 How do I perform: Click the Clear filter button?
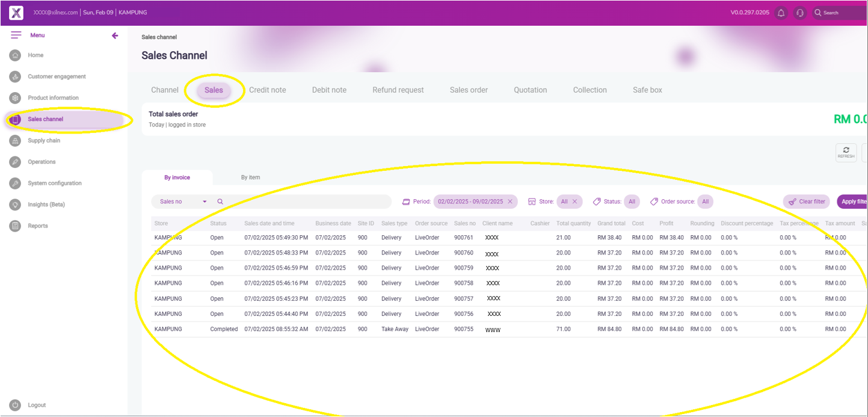click(x=806, y=202)
